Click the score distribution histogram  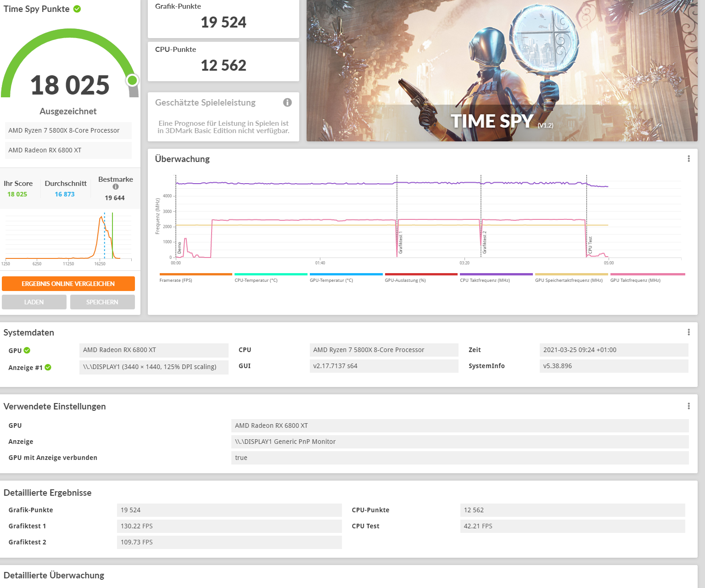(68, 237)
